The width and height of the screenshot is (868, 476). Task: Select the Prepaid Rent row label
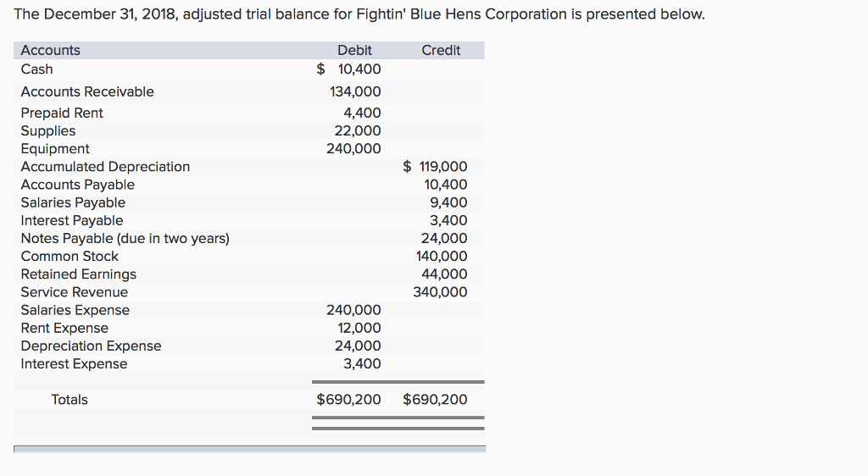62,113
